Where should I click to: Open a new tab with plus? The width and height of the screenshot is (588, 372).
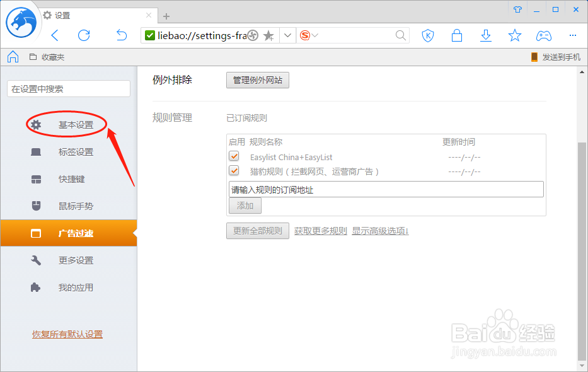[x=166, y=16]
